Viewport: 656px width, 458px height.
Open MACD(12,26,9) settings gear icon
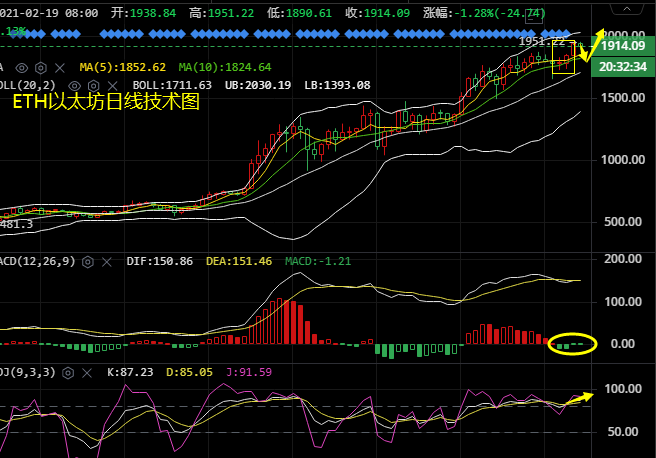point(89,261)
